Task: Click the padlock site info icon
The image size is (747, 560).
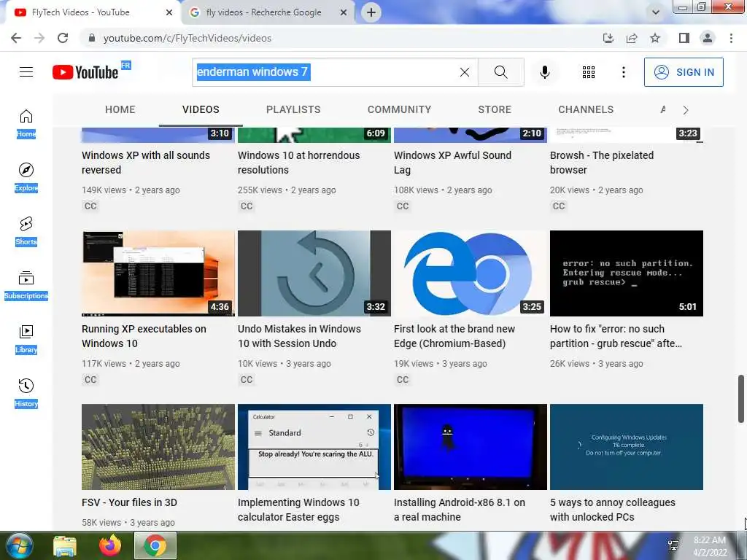Action: [x=92, y=38]
